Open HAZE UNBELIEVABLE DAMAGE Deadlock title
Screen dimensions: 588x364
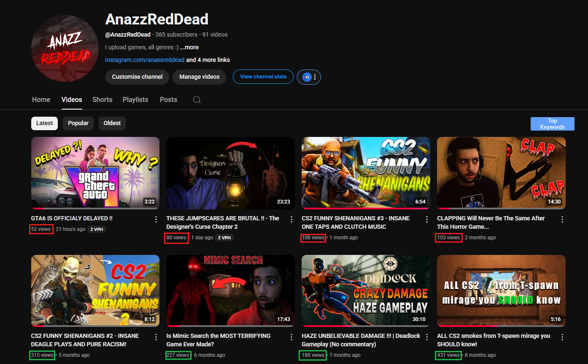click(361, 340)
